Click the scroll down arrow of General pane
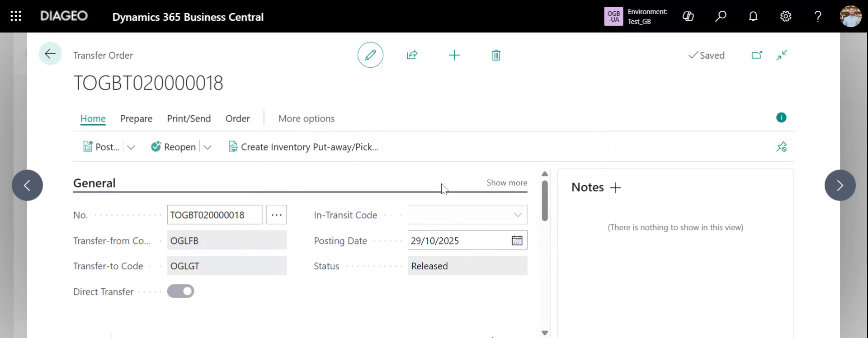868x338 pixels. [545, 333]
